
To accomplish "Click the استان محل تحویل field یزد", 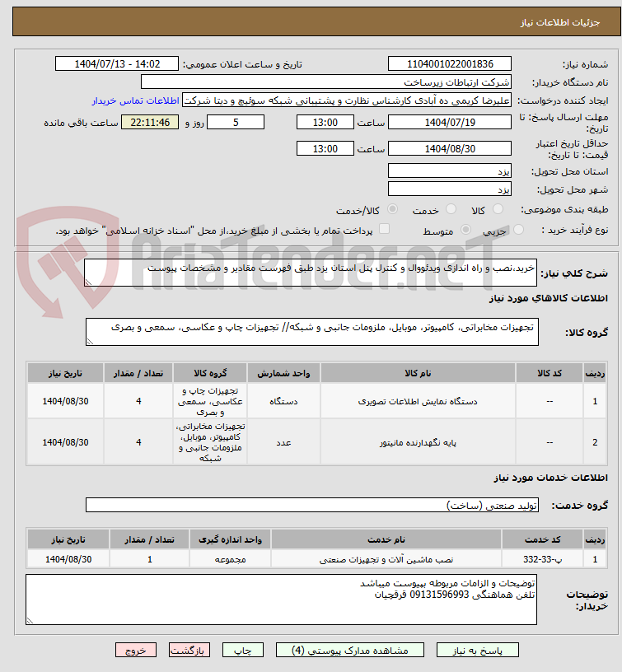I will [x=450, y=171].
